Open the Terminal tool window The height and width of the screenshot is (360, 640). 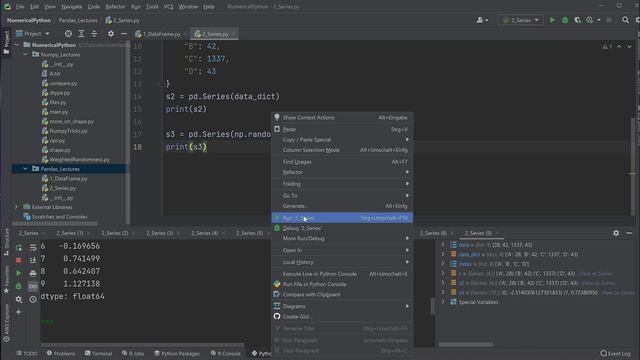pyautogui.click(x=98, y=353)
